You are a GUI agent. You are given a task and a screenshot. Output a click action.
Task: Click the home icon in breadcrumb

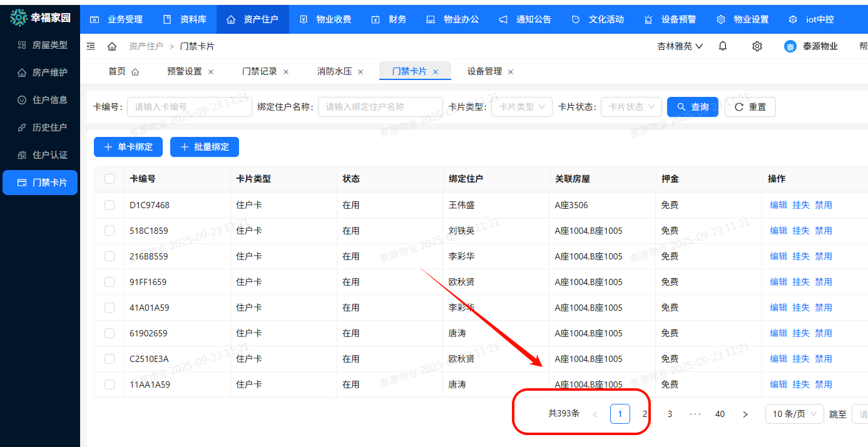[112, 46]
